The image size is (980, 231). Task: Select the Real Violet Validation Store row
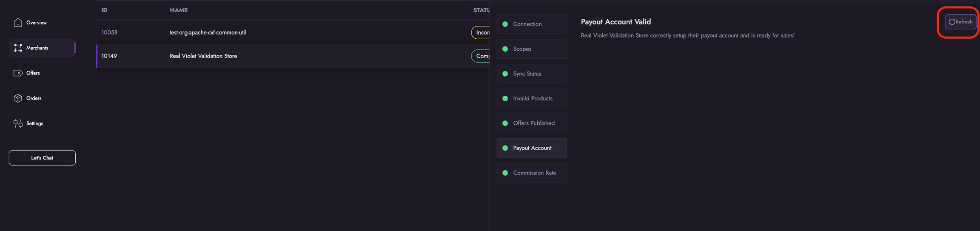click(203, 56)
